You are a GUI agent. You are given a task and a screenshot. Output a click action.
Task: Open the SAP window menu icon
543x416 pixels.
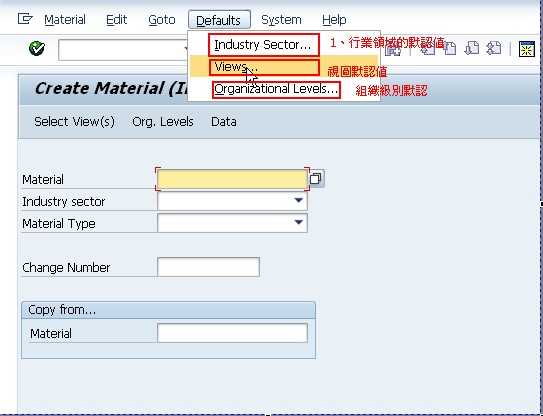pyautogui.click(x=25, y=19)
